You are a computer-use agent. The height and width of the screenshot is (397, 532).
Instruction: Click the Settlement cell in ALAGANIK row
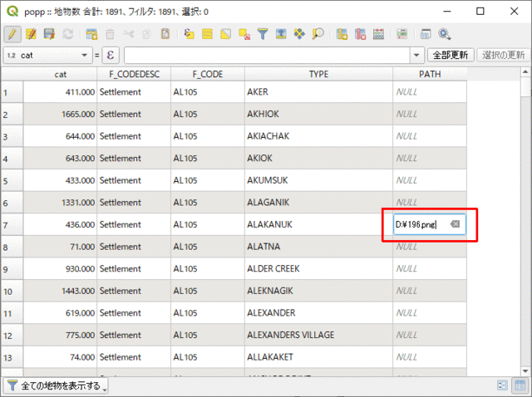(134, 203)
